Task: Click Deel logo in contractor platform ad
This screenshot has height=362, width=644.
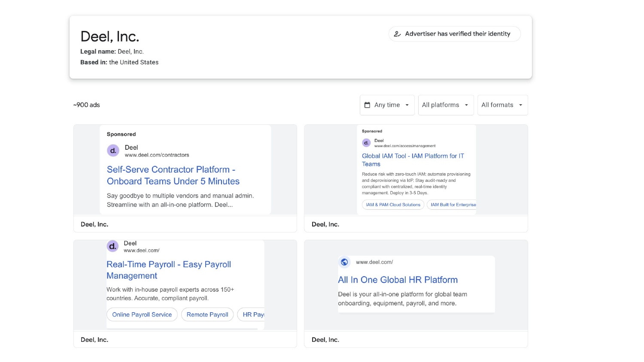Action: pyautogui.click(x=113, y=151)
